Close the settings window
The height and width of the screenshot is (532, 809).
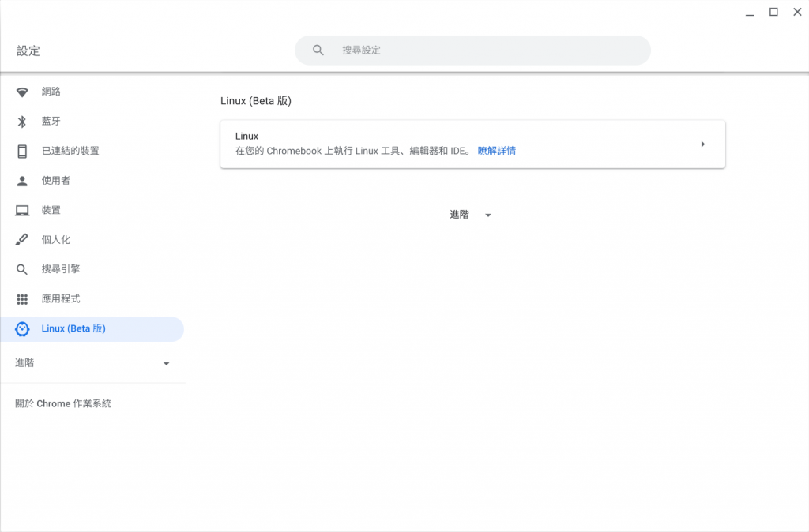tap(797, 12)
